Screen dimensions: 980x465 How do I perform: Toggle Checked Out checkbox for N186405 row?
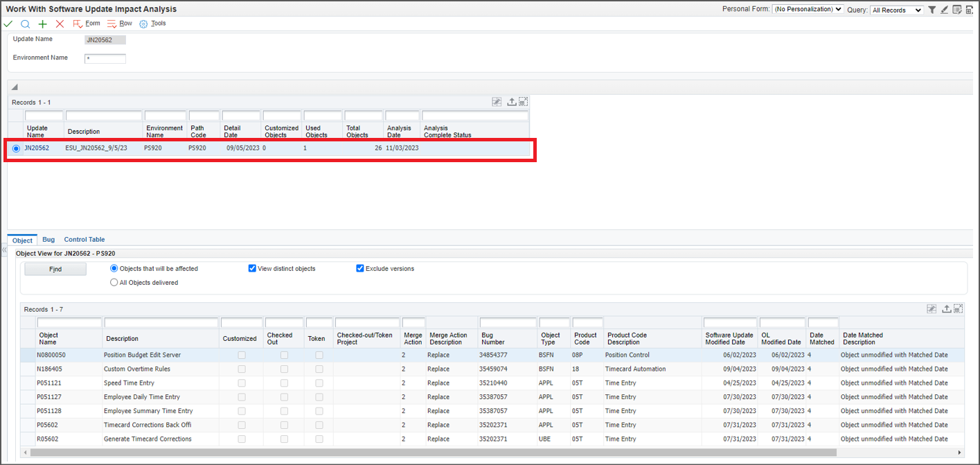tap(284, 369)
